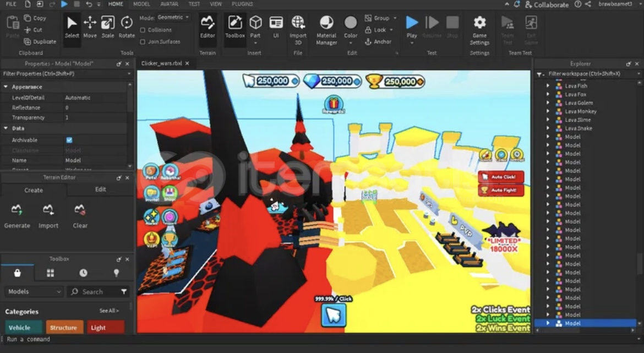
Task: Select Lava Monkey in Explorer
Action: pyautogui.click(x=580, y=111)
